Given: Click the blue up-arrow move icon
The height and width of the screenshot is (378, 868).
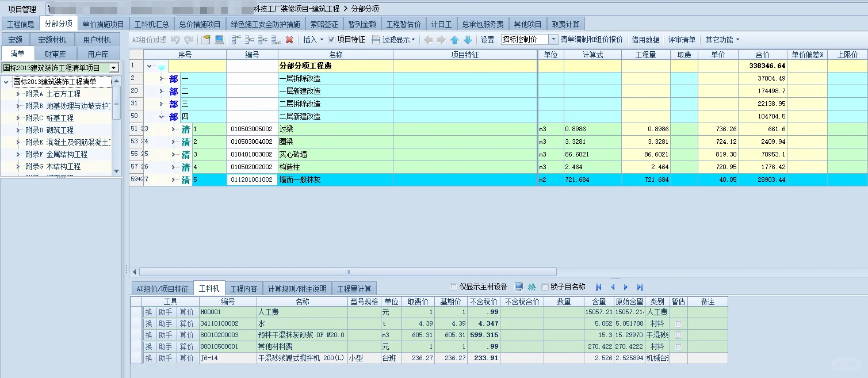Looking at the screenshot, I should (x=453, y=39).
